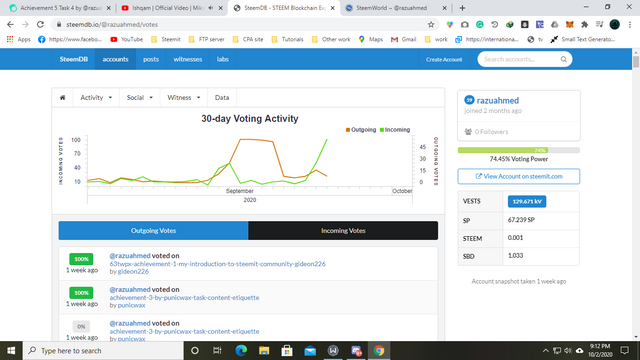The image size is (640, 360).
Task: Open the Other work bookmark folder
Action: pos(331,39)
